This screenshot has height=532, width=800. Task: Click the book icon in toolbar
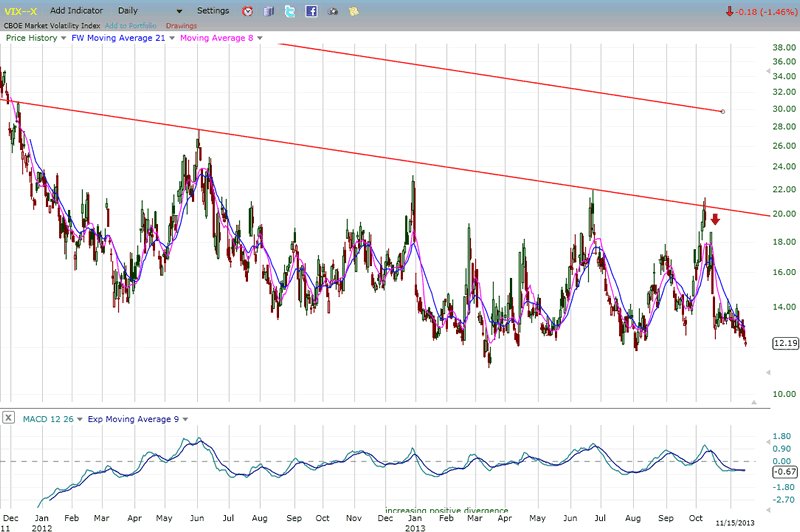point(268,11)
